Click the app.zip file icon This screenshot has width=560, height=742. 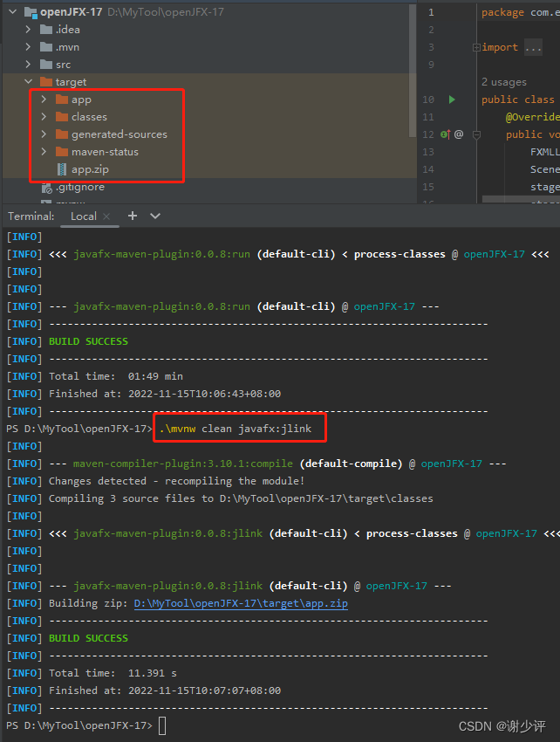point(61,169)
